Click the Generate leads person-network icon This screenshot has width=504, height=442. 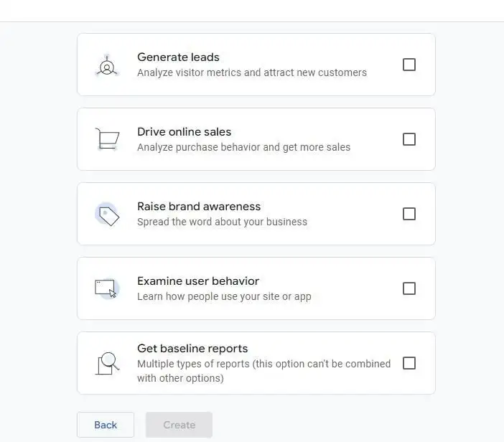[107, 66]
